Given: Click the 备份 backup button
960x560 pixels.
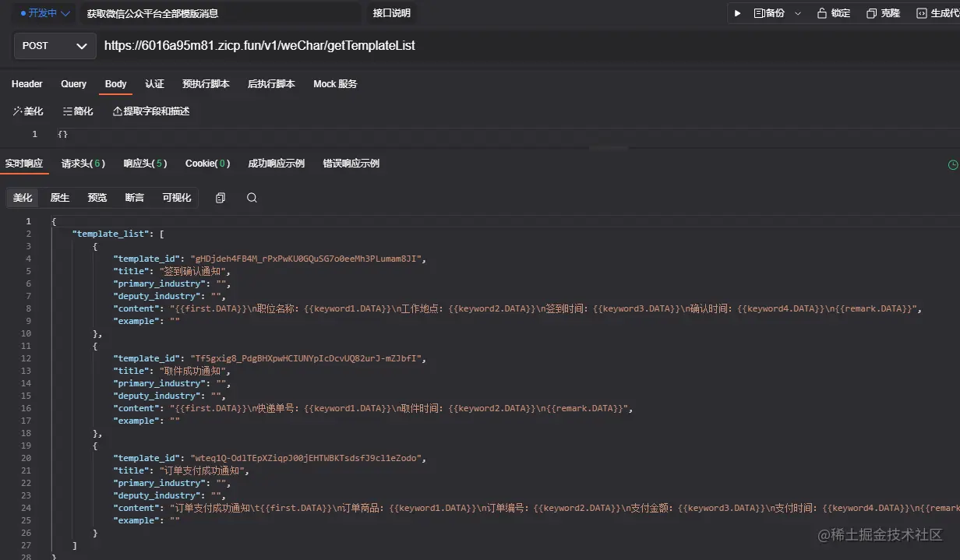Looking at the screenshot, I should pos(768,13).
